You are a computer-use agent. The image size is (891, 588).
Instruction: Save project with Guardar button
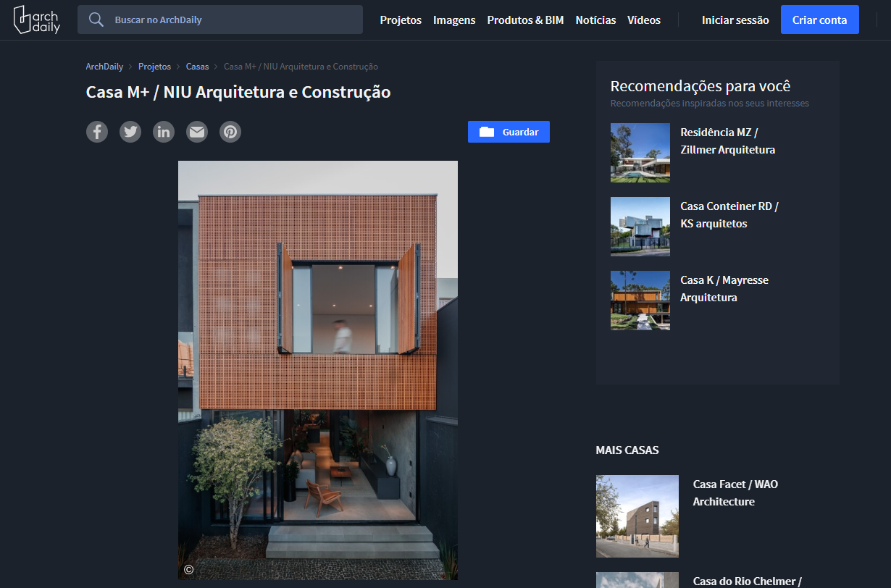[x=509, y=132]
